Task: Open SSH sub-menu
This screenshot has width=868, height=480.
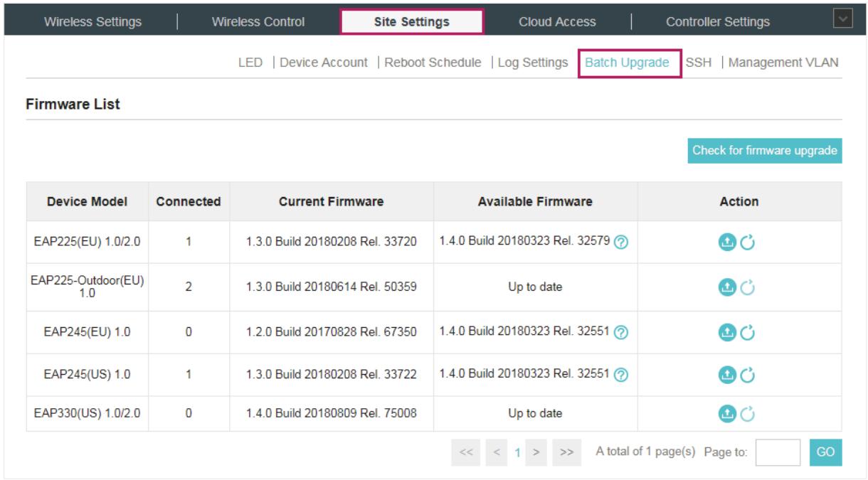Action: pos(698,63)
